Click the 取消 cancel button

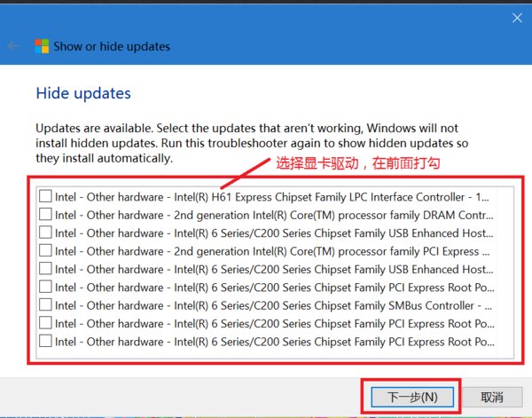pyautogui.click(x=492, y=397)
